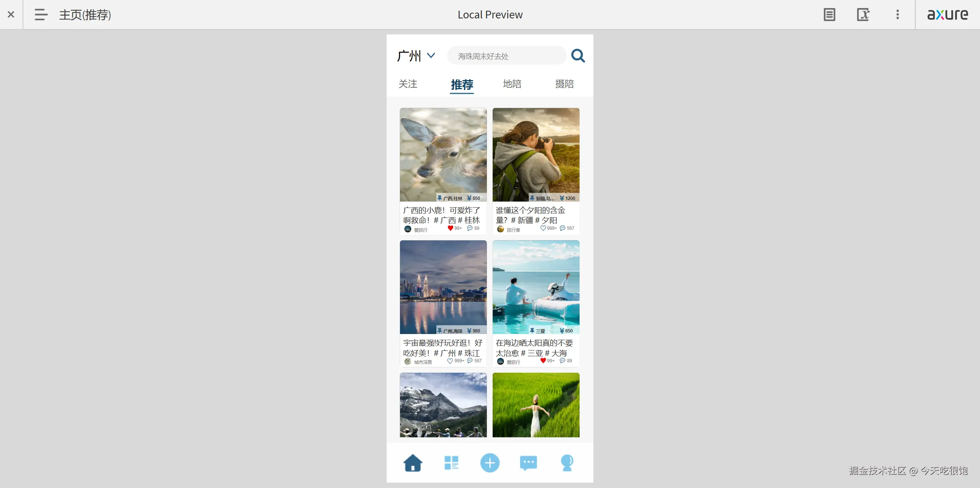Viewport: 980px width, 488px height.
Task: Select the 摄陪 tab
Action: 565,84
